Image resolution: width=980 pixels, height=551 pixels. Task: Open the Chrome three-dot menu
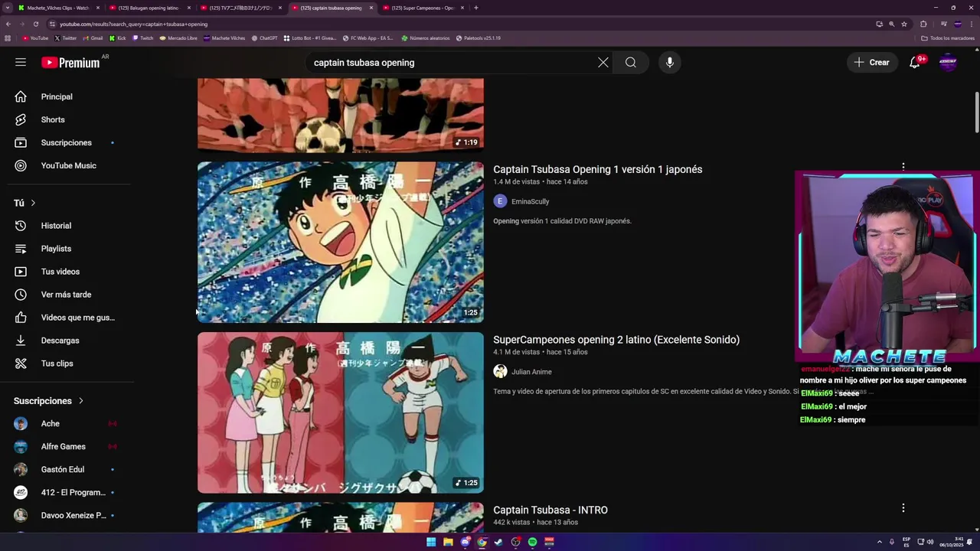[971, 24]
